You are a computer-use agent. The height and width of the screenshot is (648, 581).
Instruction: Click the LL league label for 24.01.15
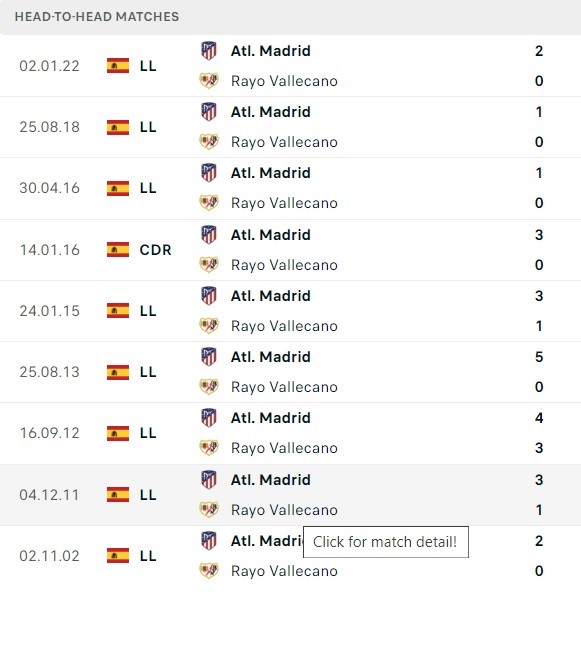(x=148, y=311)
